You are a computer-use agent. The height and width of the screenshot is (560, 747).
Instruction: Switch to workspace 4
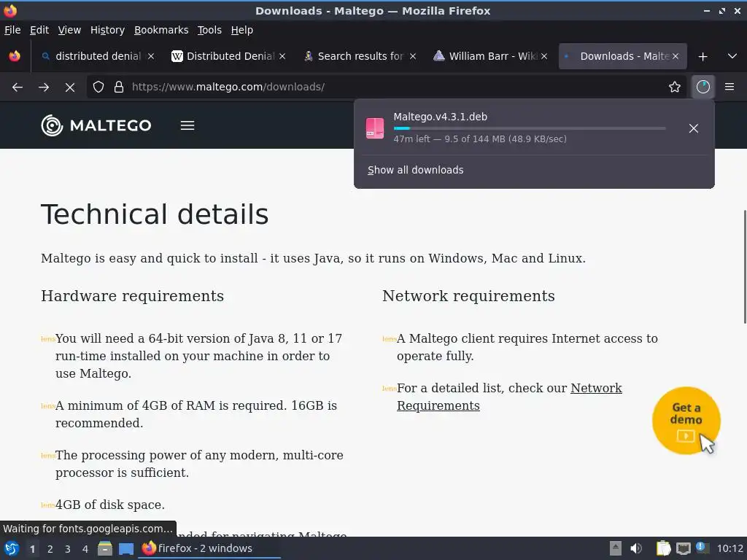[x=85, y=549]
